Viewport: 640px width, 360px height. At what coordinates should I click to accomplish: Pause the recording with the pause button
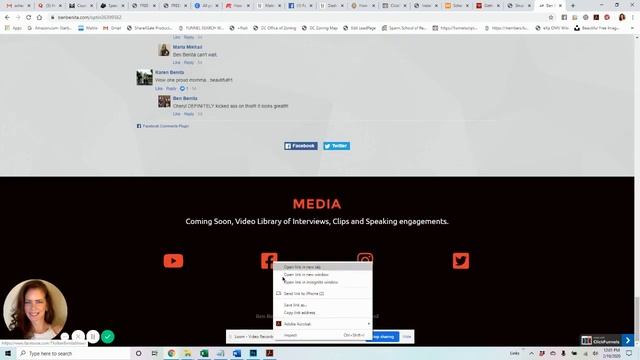[93, 337]
